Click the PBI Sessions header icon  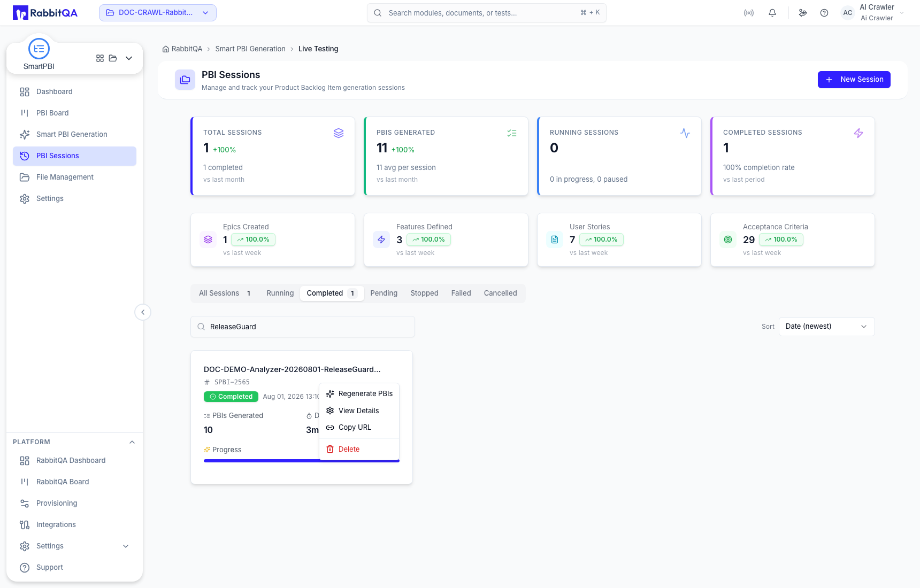point(185,80)
